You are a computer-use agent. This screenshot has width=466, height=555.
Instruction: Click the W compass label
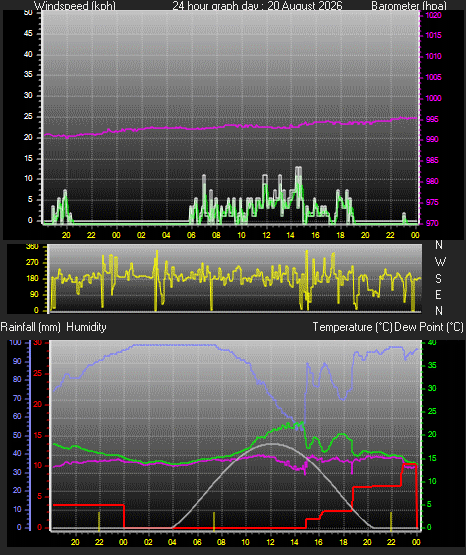pos(440,262)
